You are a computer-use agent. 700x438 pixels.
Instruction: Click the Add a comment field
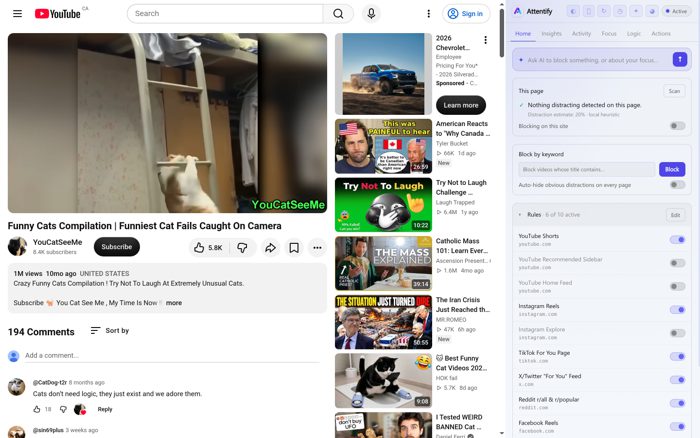(x=172, y=355)
